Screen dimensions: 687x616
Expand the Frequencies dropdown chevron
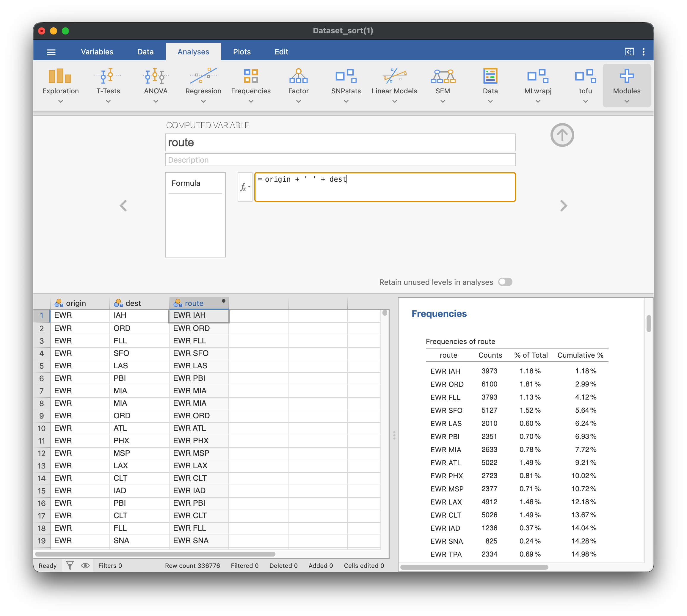[x=250, y=101]
